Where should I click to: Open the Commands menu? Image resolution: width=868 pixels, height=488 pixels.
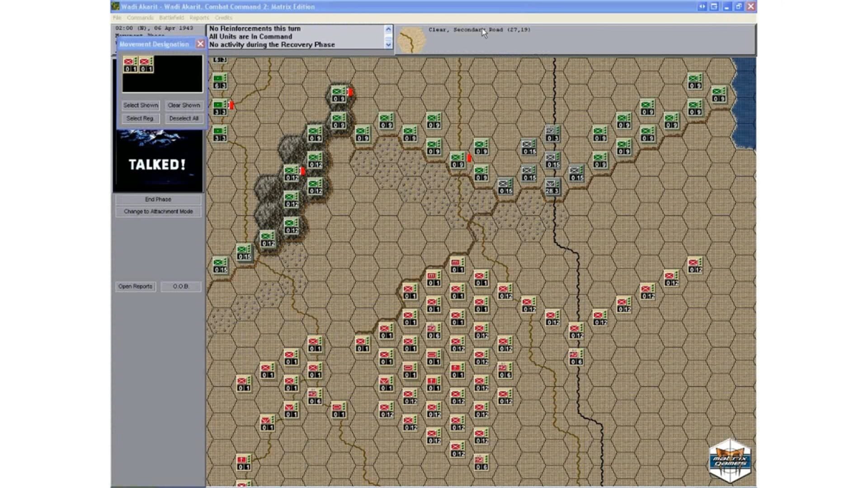click(140, 18)
